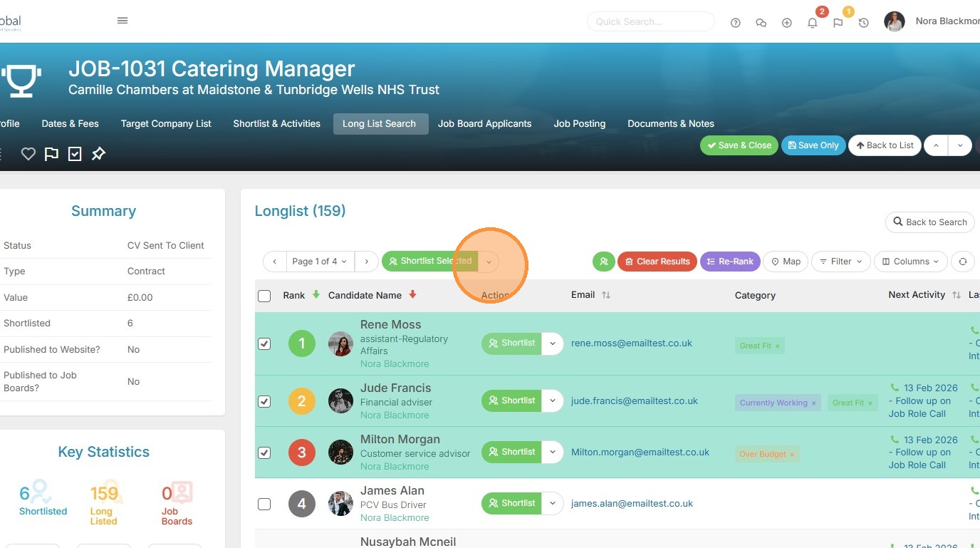The width and height of the screenshot is (980, 548).
Task: Click the green add candidates icon button
Action: click(604, 262)
